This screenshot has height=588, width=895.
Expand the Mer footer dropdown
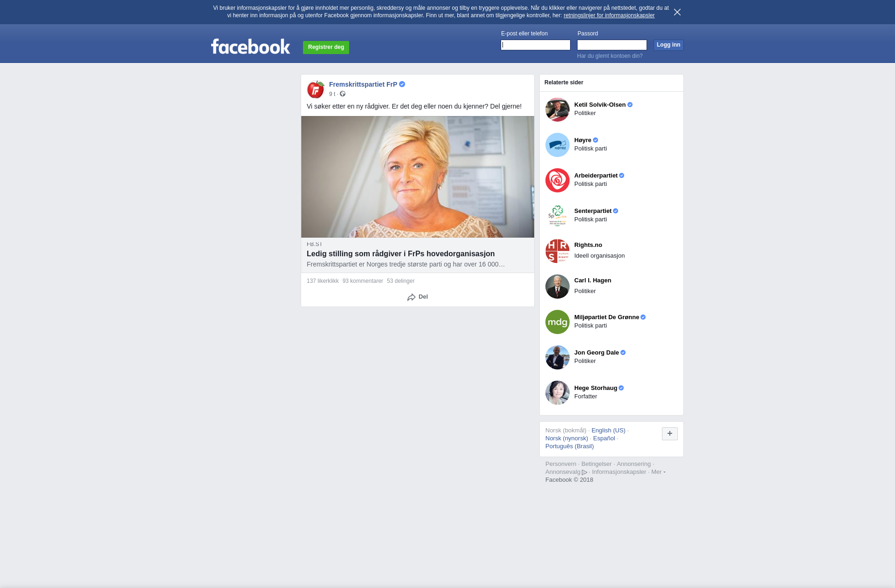tap(658, 472)
